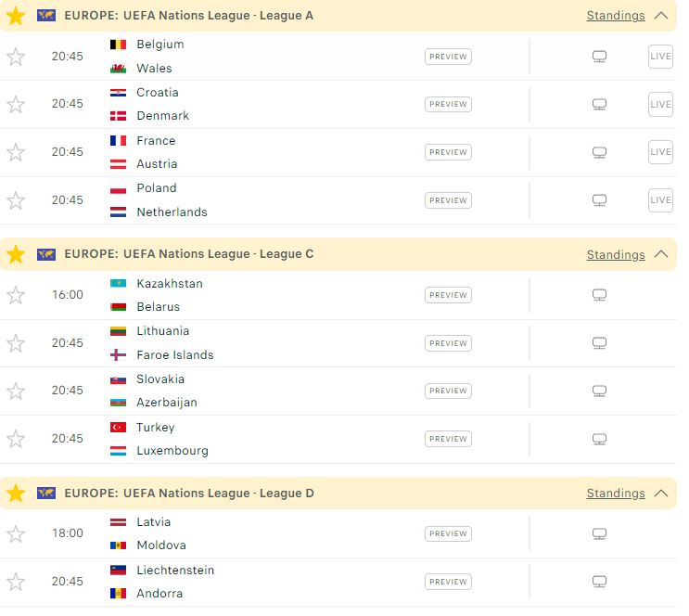Open the Belgium vs Wales match row
This screenshot has height=616, width=689.
click(338, 57)
